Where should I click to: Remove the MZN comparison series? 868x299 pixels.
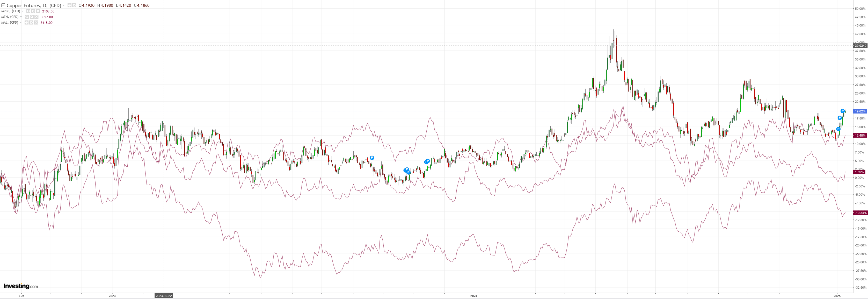(37, 17)
